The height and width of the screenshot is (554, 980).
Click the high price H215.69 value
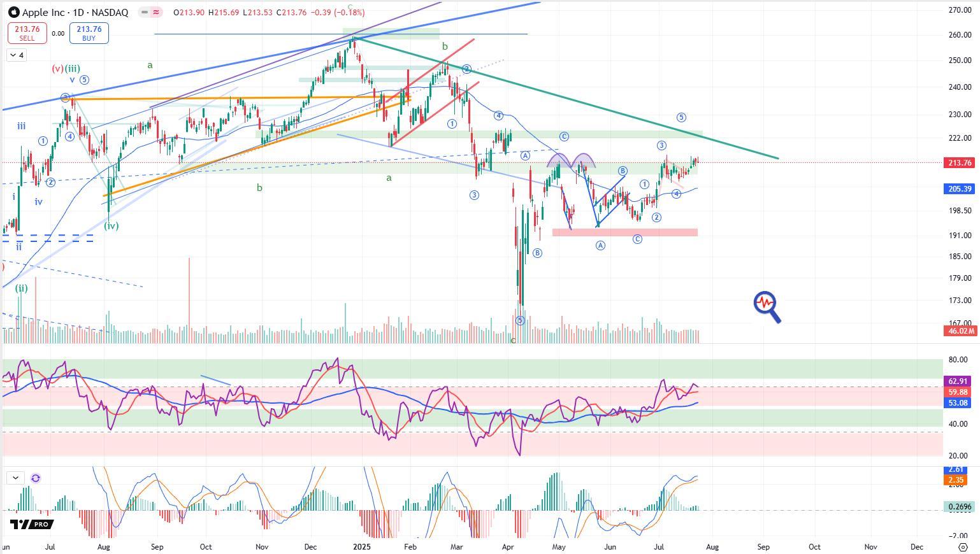point(224,12)
